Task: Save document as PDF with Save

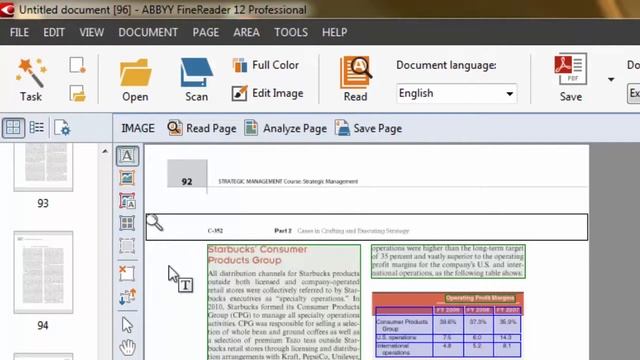Action: coord(571,78)
